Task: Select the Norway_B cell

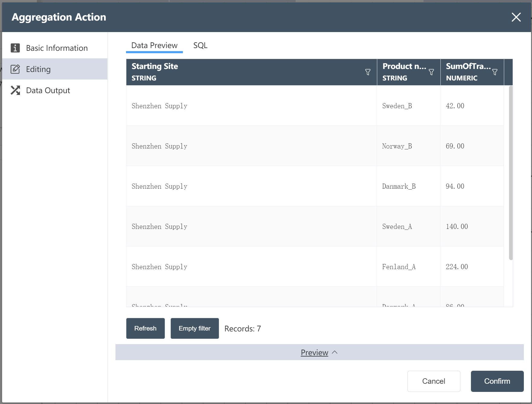Action: point(409,146)
